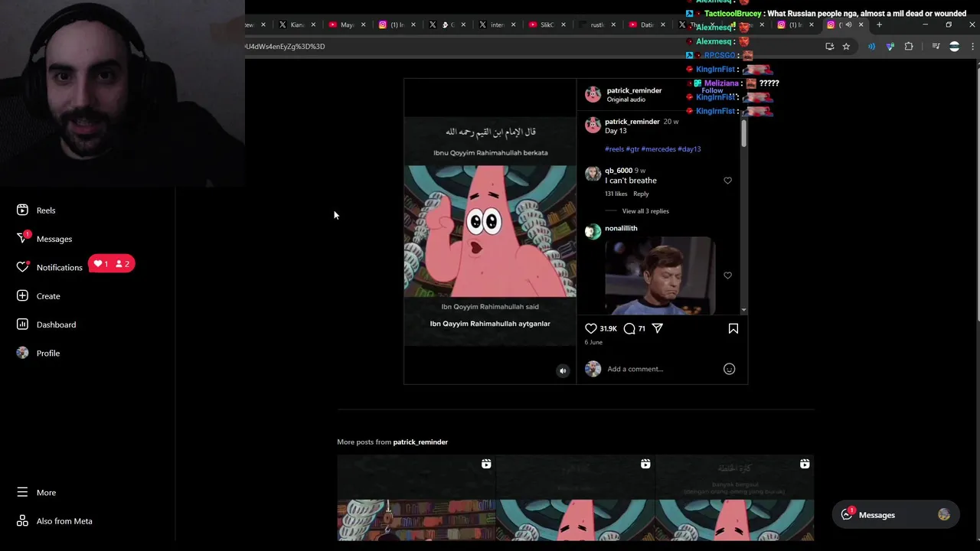Screen dimensions: 980x551
Task: Open the Chrome three-dot menu
Action: pyautogui.click(x=972, y=47)
